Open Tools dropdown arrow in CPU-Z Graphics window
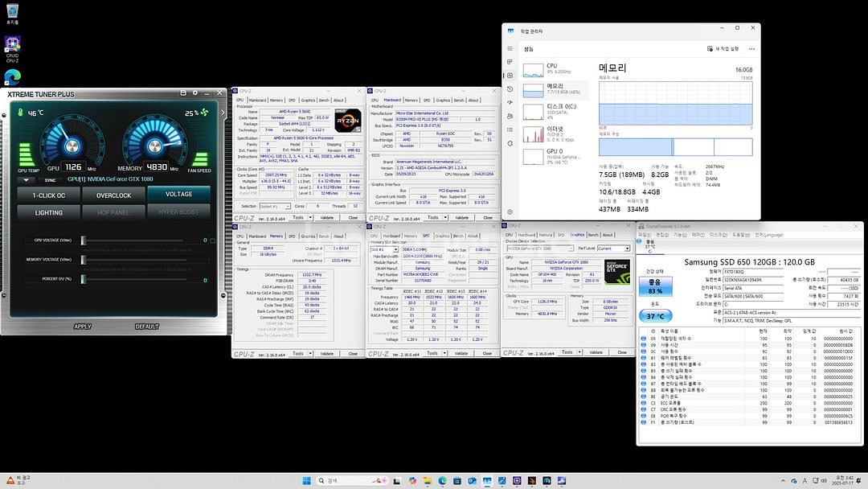This screenshot has width=868, height=489. pos(579,352)
